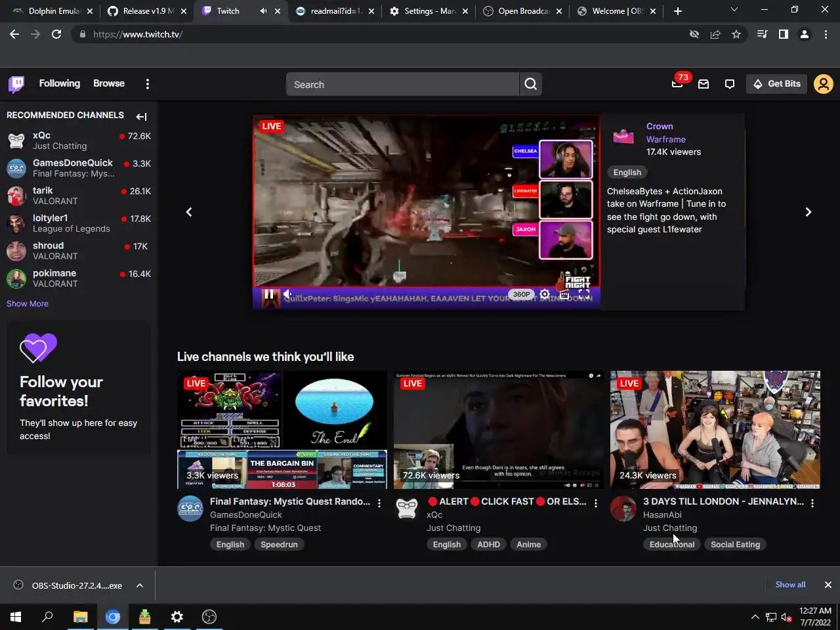Select the Anime tag
This screenshot has height=630, width=840.
coord(529,545)
